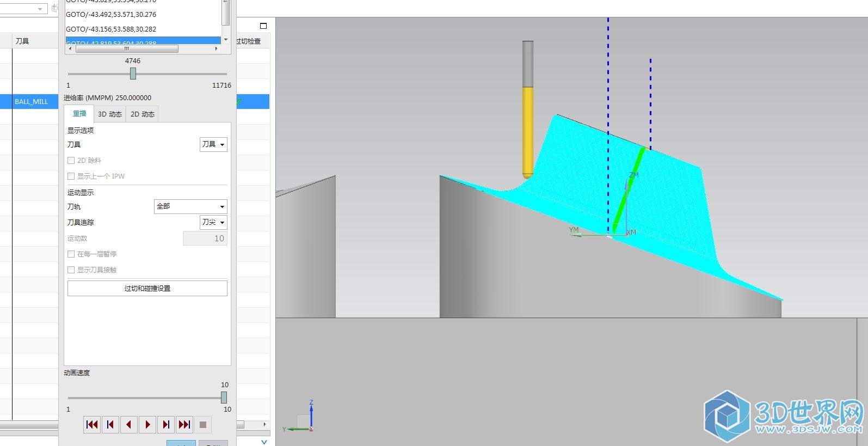The width and height of the screenshot is (868, 446).
Task: Enable the 2D 除料 checkbox
Action: pos(71,161)
